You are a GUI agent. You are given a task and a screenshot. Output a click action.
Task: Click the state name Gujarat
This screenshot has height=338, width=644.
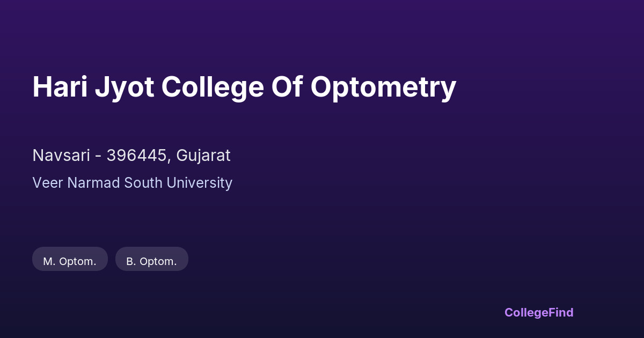tap(203, 156)
